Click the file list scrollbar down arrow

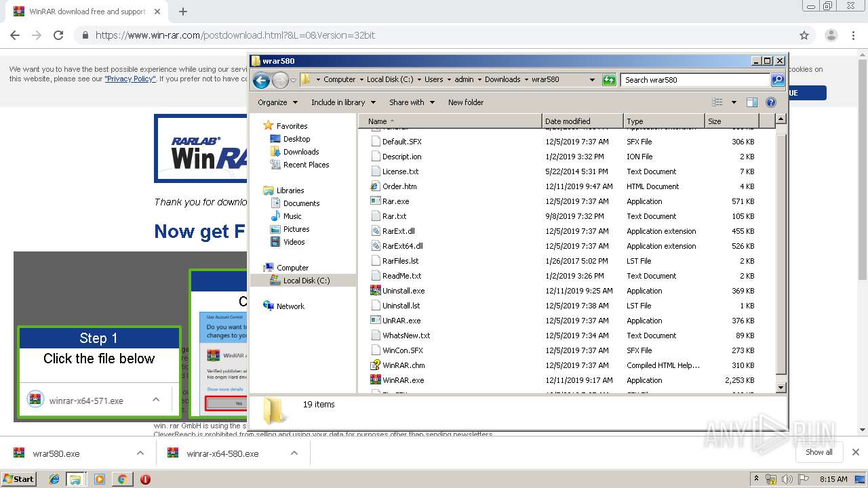click(781, 388)
